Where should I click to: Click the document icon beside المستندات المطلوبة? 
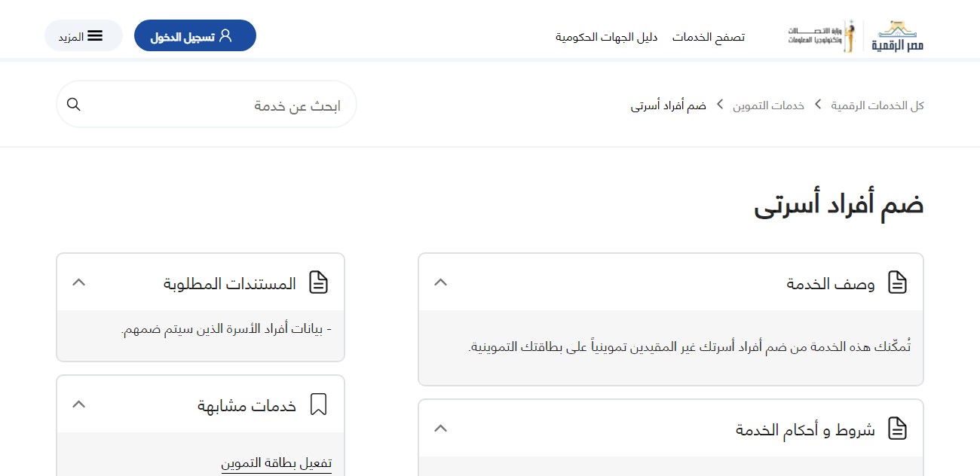(319, 282)
